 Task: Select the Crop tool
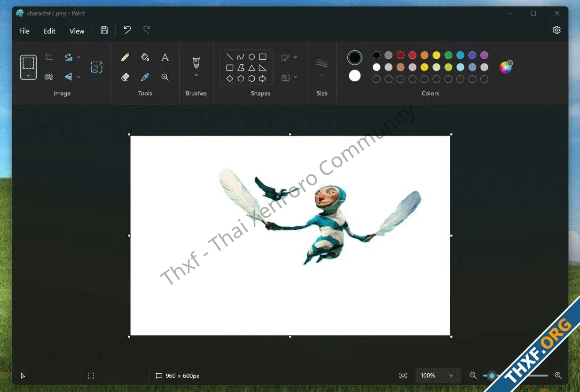click(x=48, y=57)
